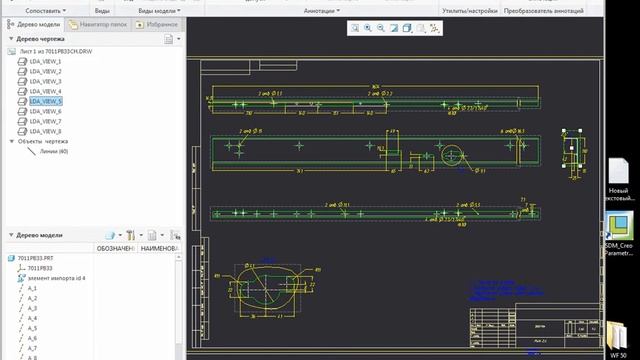Switch to the Навигатор папок tab

click(98, 24)
